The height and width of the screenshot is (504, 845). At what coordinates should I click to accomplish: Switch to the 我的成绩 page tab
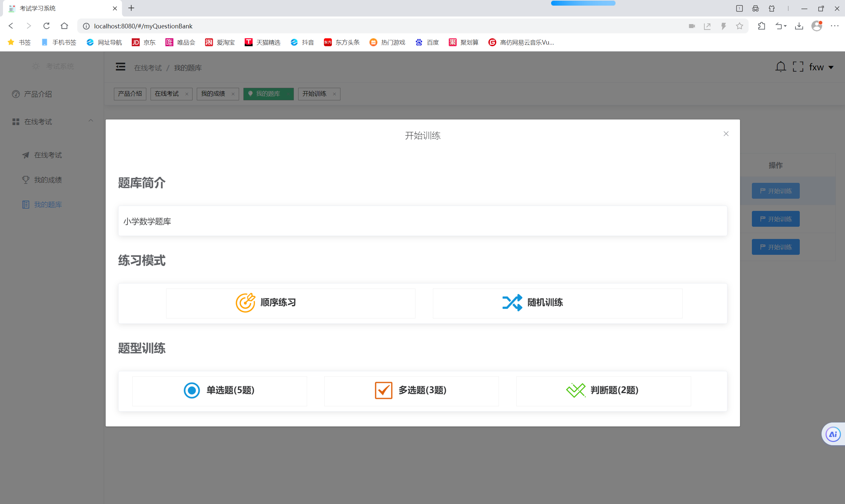coord(213,94)
